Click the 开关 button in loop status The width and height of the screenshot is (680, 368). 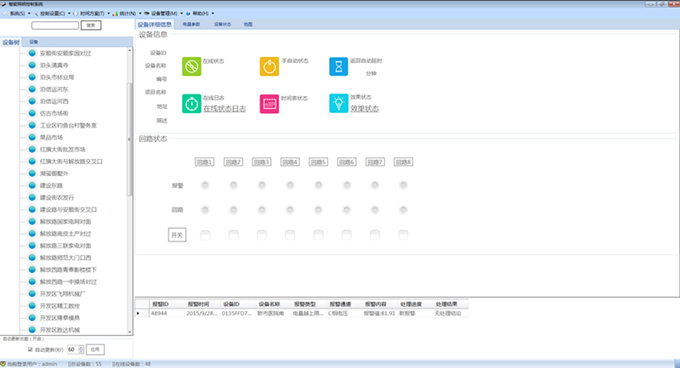click(177, 235)
